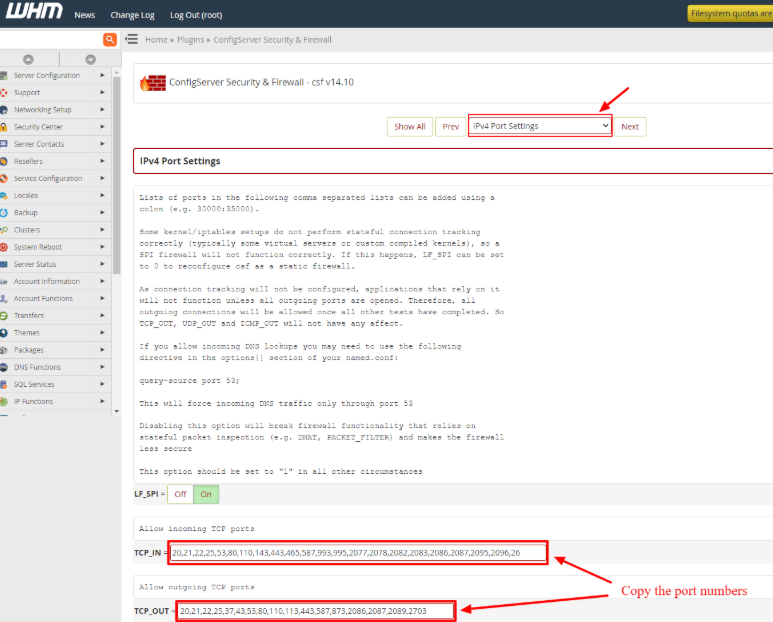Open the Packages sidebar item
The image size is (773, 622).
[x=29, y=350]
